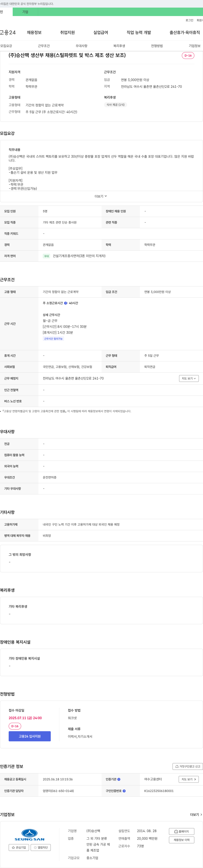203x868 pixels.
Task: Click 중소기업 기업규모 value
Action: point(92,858)
